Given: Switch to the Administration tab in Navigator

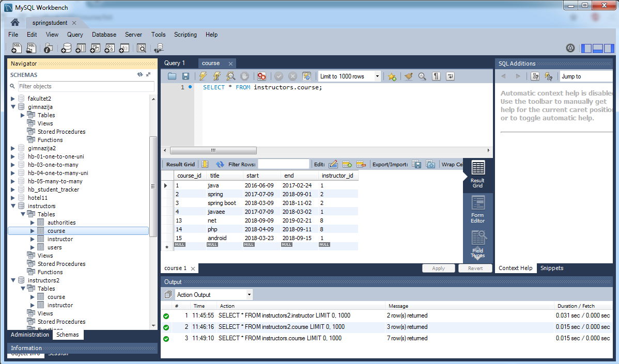Looking at the screenshot, I should pos(30,335).
